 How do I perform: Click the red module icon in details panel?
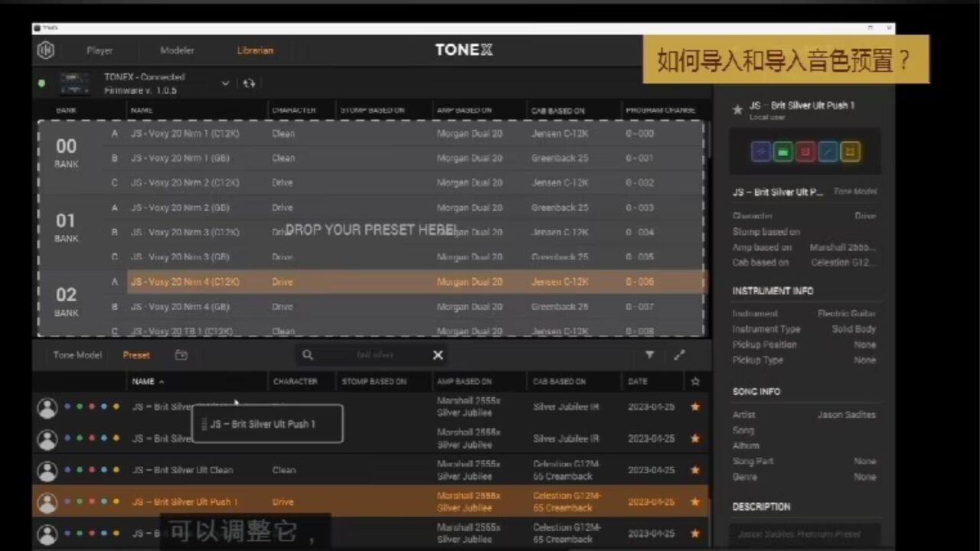pos(805,152)
